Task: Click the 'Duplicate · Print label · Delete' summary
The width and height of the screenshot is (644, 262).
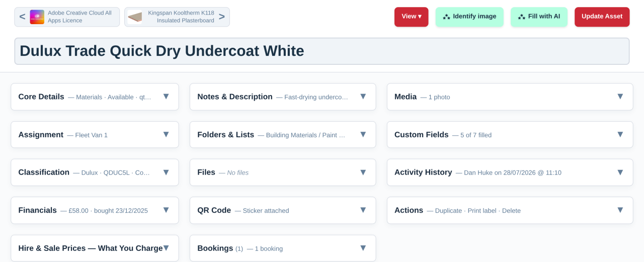Action: tap(478, 211)
